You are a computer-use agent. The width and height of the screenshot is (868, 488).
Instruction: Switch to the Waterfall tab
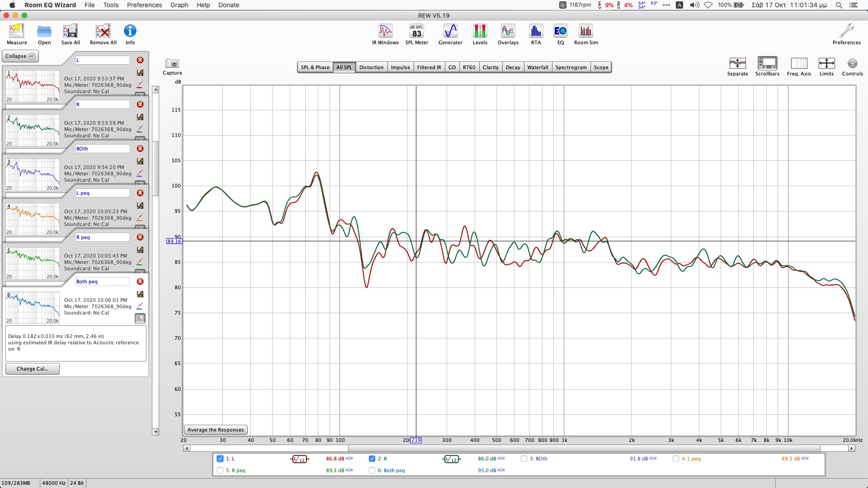click(538, 67)
